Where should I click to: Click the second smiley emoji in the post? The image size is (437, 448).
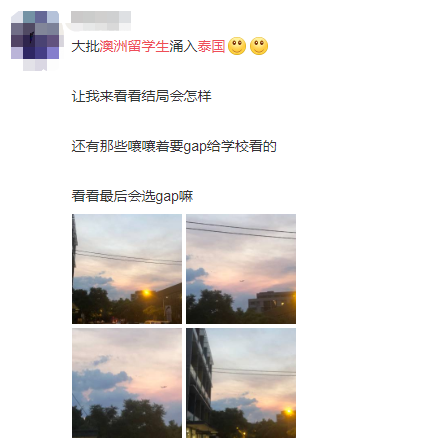(x=259, y=46)
